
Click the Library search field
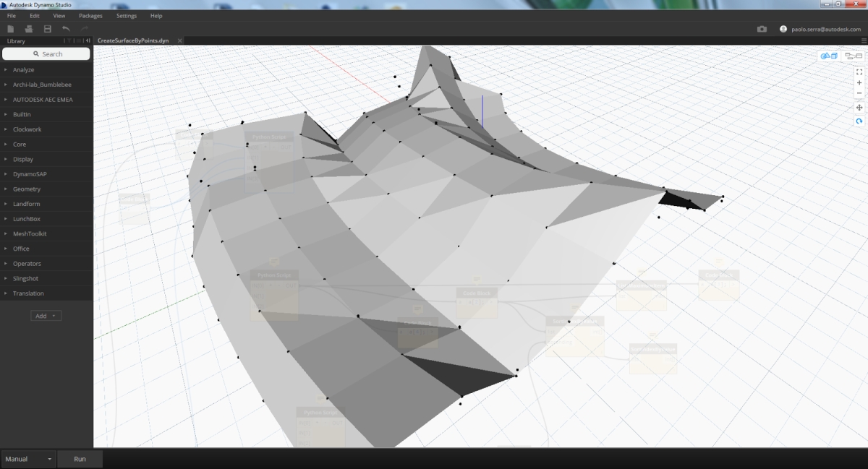[46, 54]
